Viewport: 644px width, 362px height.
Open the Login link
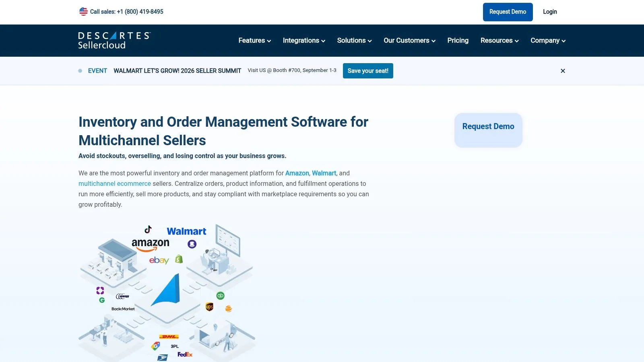(x=550, y=12)
